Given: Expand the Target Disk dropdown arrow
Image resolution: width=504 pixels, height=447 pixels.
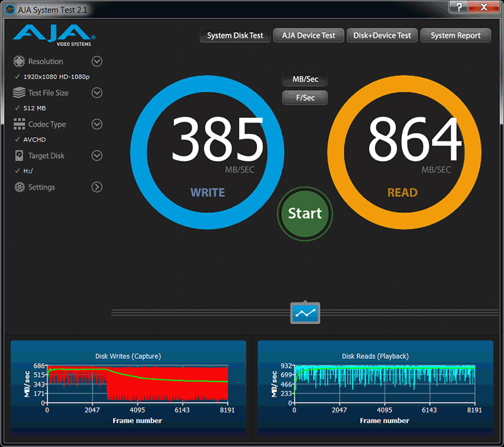Looking at the screenshot, I should click(97, 156).
